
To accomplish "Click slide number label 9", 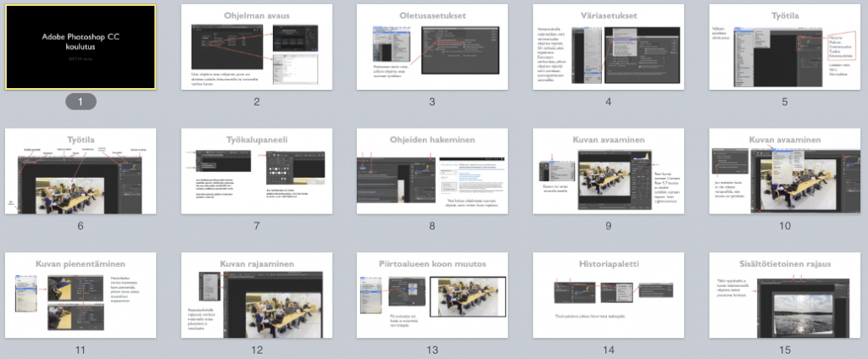I will 609,226.
